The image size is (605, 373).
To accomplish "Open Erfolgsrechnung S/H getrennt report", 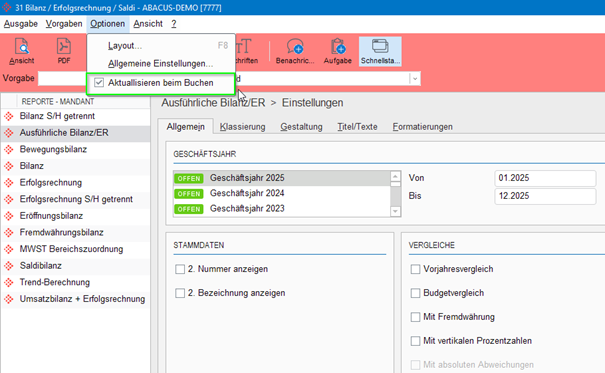I will click(x=75, y=199).
